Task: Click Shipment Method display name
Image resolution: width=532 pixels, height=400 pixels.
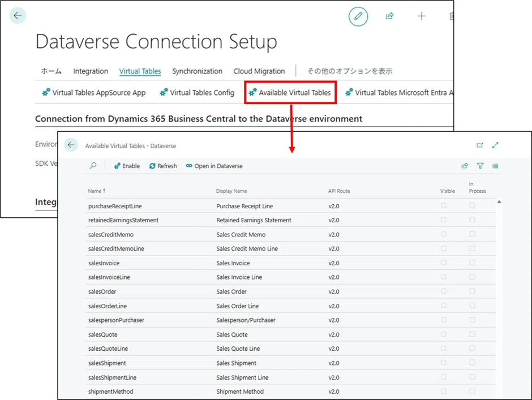Action: click(240, 392)
